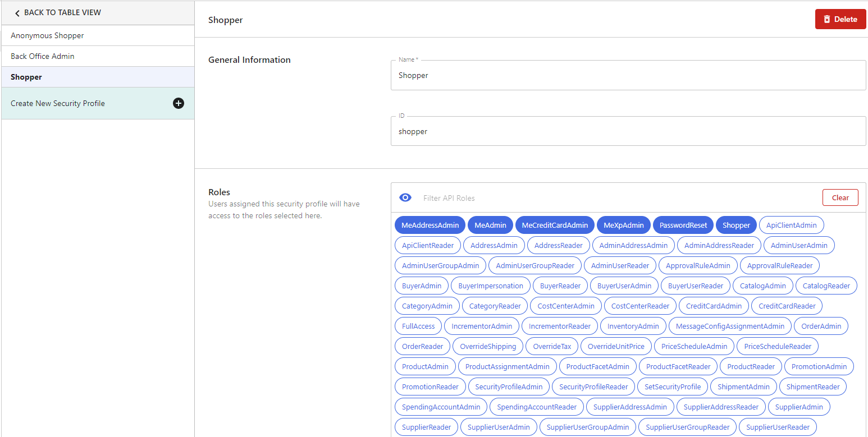Select the Anonymous Shopper profile
Screen dimensions: 868x437
(x=47, y=35)
